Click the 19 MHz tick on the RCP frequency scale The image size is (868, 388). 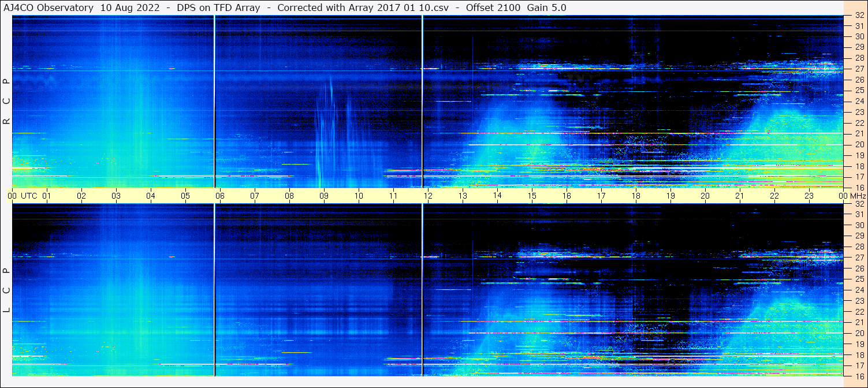click(x=859, y=155)
